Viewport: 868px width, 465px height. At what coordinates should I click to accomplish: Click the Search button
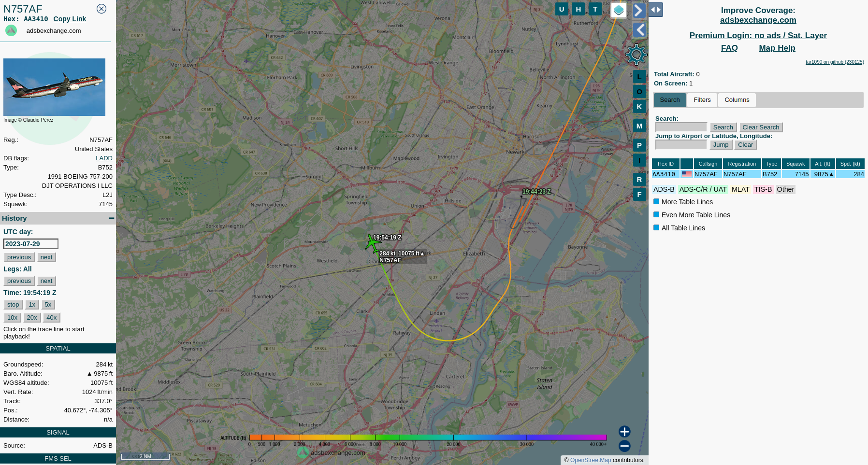point(723,127)
